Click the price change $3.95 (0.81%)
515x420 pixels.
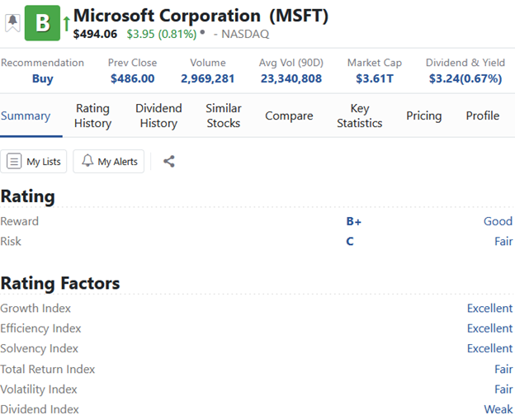point(162,34)
